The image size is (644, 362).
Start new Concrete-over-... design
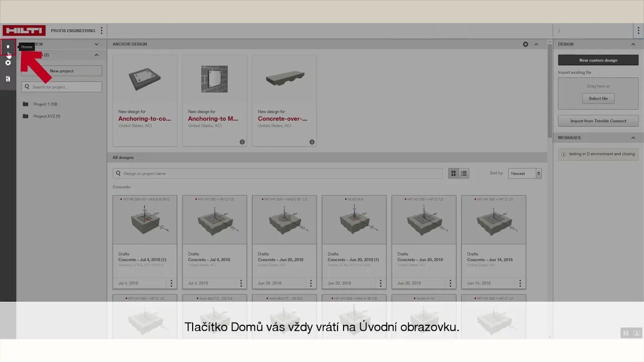pyautogui.click(x=284, y=101)
